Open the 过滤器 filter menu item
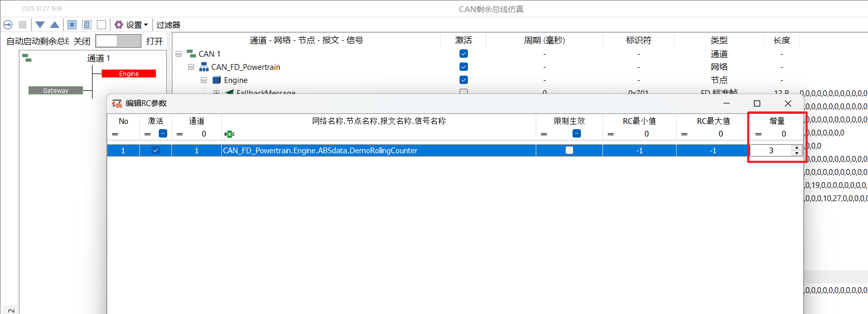Viewport: 868px width, 314px height. [168, 25]
